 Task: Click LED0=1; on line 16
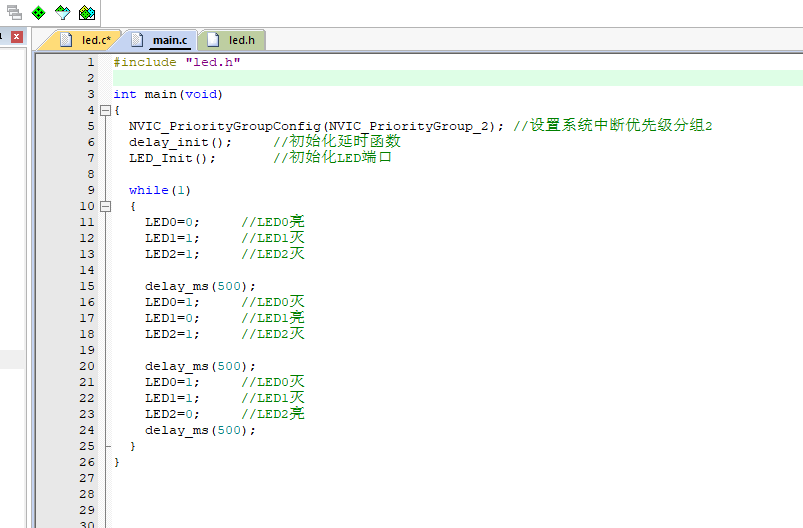pos(172,302)
